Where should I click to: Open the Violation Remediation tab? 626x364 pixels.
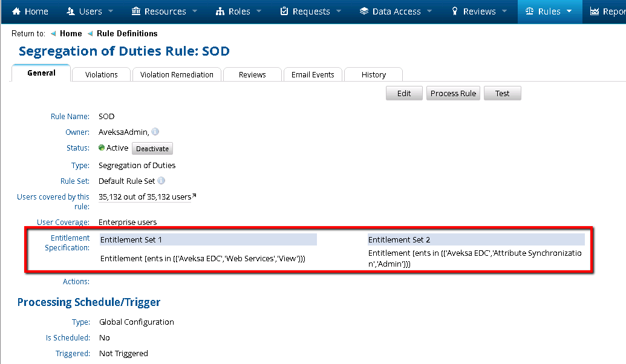[177, 74]
